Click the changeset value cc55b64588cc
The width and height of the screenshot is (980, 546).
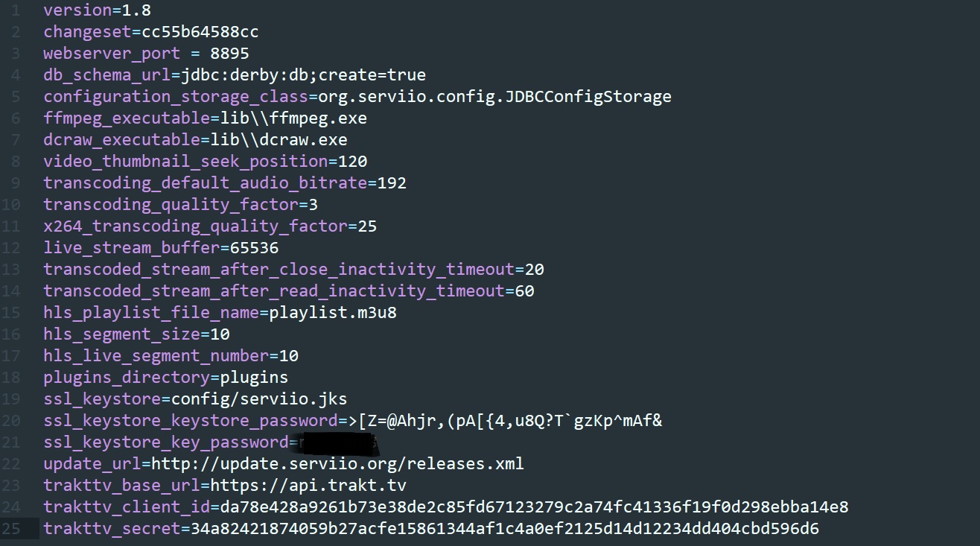200,32
